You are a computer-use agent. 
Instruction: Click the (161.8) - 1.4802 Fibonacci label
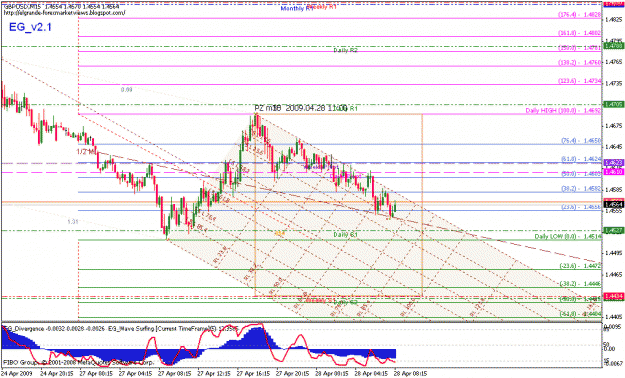tap(579, 33)
